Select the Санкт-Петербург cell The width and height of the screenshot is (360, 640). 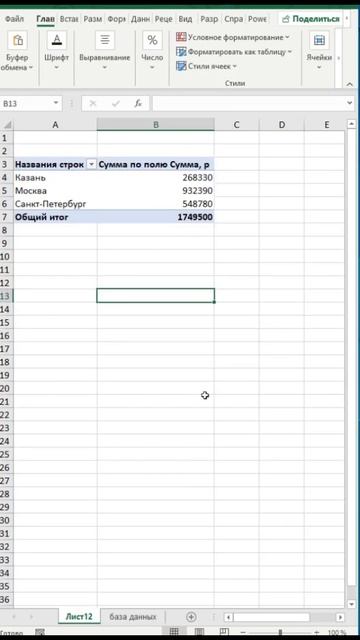pos(56,204)
